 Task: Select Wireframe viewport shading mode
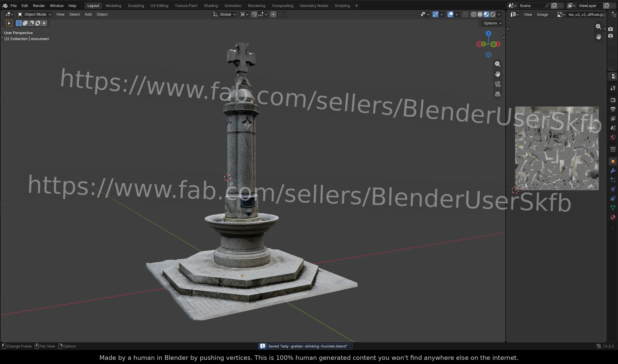point(474,14)
